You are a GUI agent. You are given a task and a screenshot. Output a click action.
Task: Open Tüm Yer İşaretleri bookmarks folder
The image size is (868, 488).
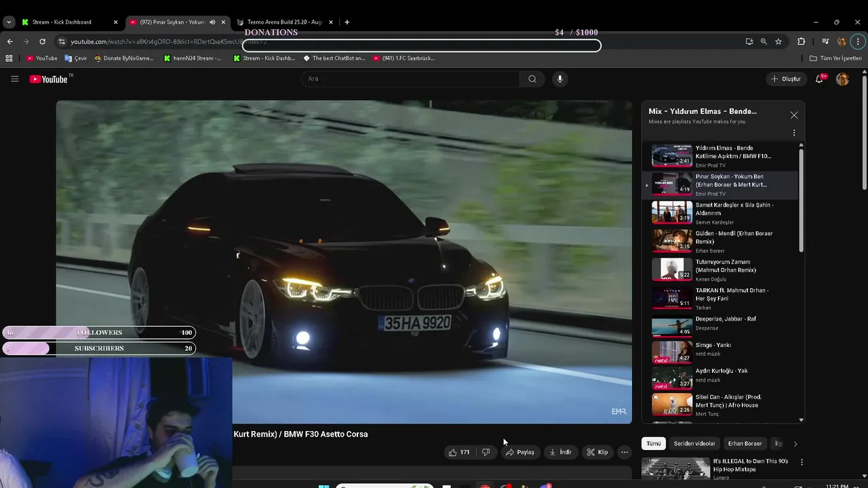(835, 58)
